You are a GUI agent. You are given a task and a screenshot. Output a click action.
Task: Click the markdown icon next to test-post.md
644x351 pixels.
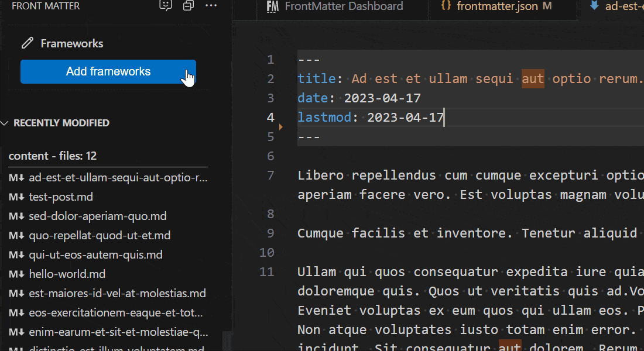(16, 197)
